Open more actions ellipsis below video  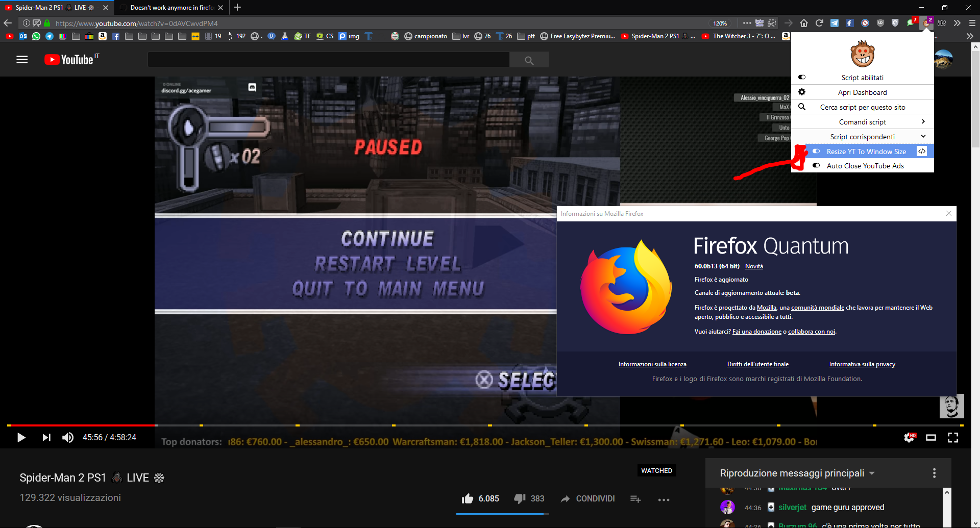664,499
